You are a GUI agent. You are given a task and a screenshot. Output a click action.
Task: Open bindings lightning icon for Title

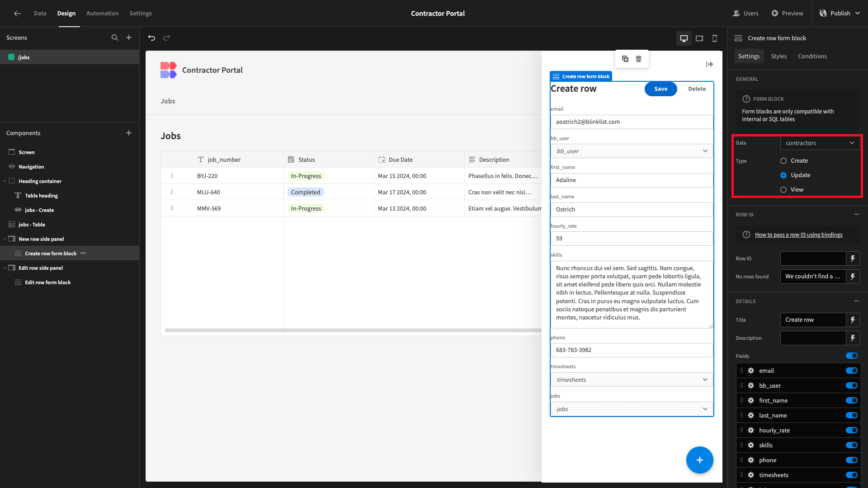[853, 320]
